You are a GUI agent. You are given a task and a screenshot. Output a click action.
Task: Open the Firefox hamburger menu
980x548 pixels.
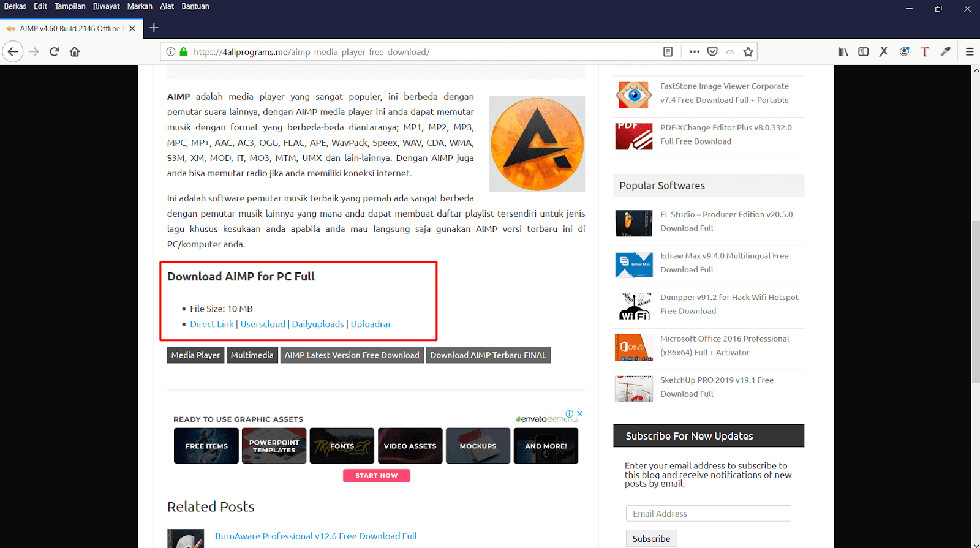click(970, 52)
